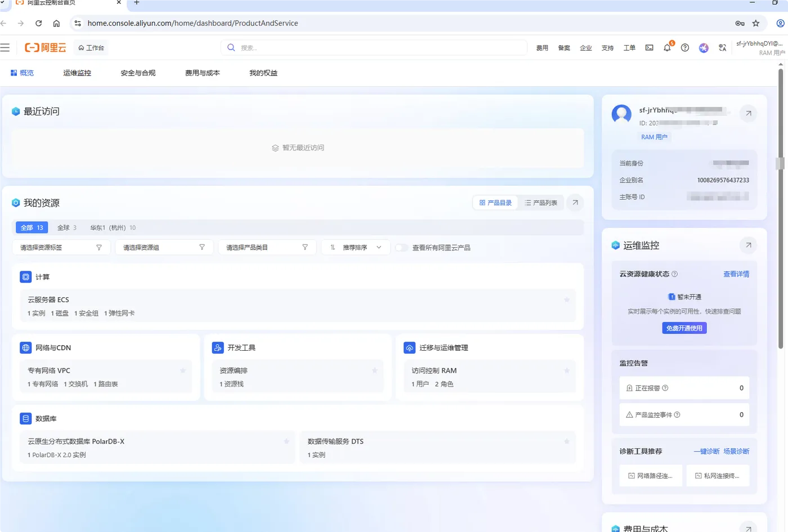Star the PolarDB-X database card
Viewport: 788px width, 532px height.
pos(286,441)
